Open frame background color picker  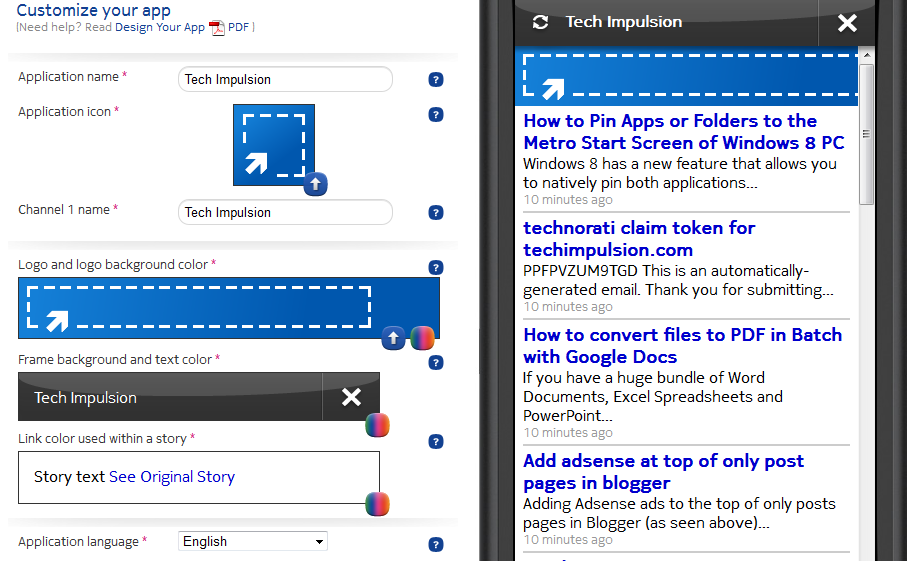(x=377, y=425)
